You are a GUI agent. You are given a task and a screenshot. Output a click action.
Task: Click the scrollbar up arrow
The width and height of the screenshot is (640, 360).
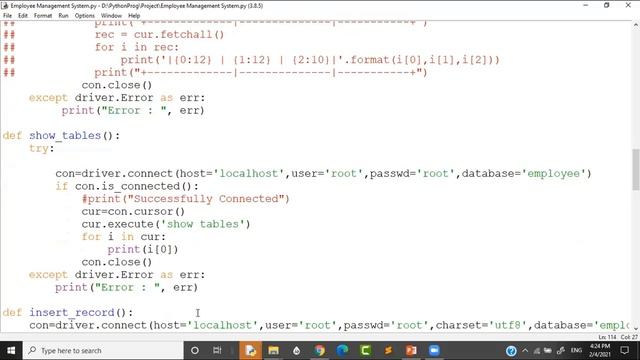pos(636,25)
